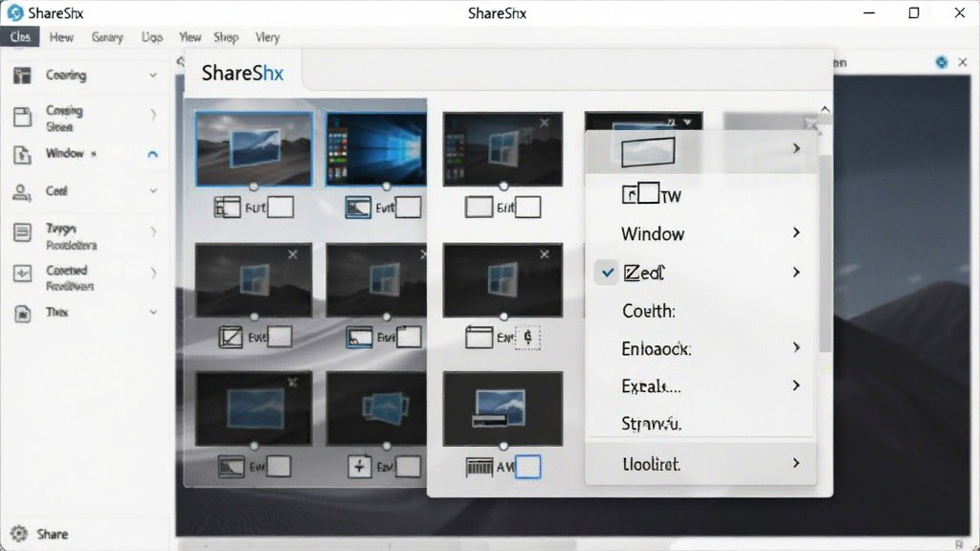The width and height of the screenshot is (980, 551).
Task: Select the checked Zed menu entry
Action: [702, 273]
